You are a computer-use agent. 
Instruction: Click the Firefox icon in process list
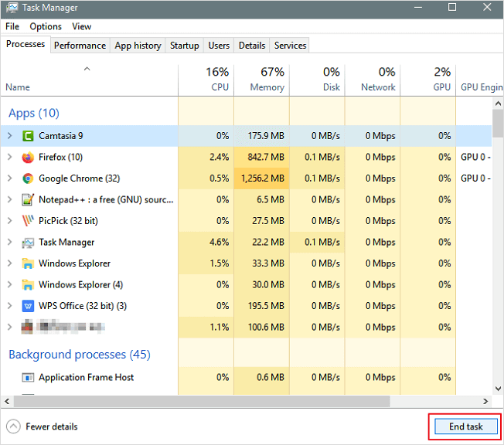(28, 157)
